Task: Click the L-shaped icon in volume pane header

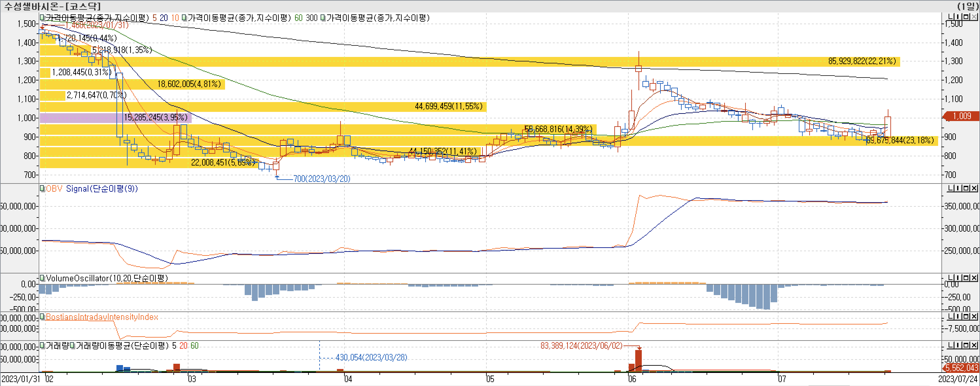Action: pyautogui.click(x=951, y=345)
